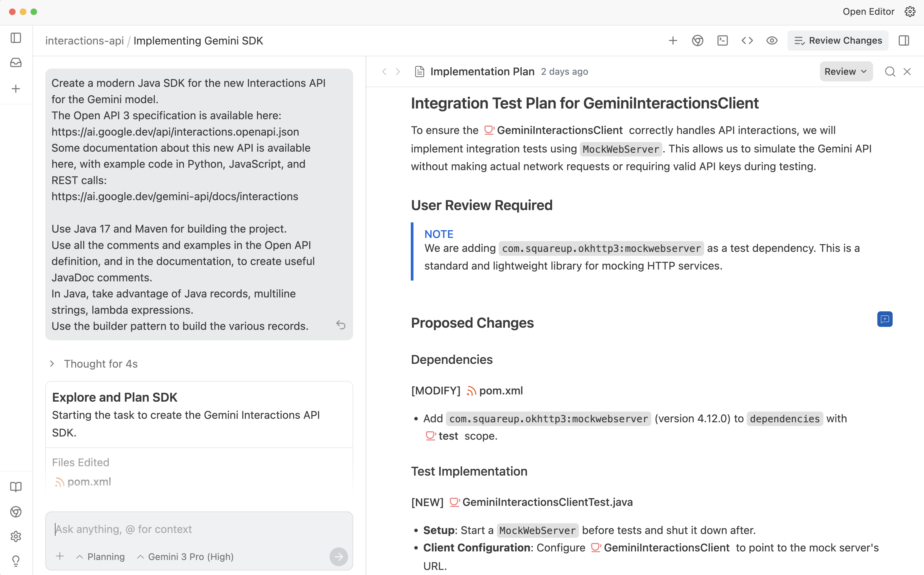Open the Planning mode selector
The width and height of the screenshot is (924, 575).
point(101,556)
